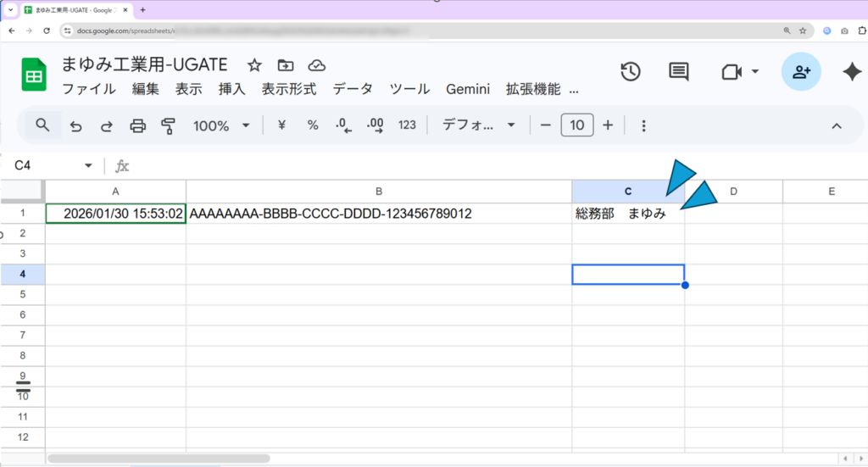Click the share button with person icon
This screenshot has width=868, height=467.
800,72
